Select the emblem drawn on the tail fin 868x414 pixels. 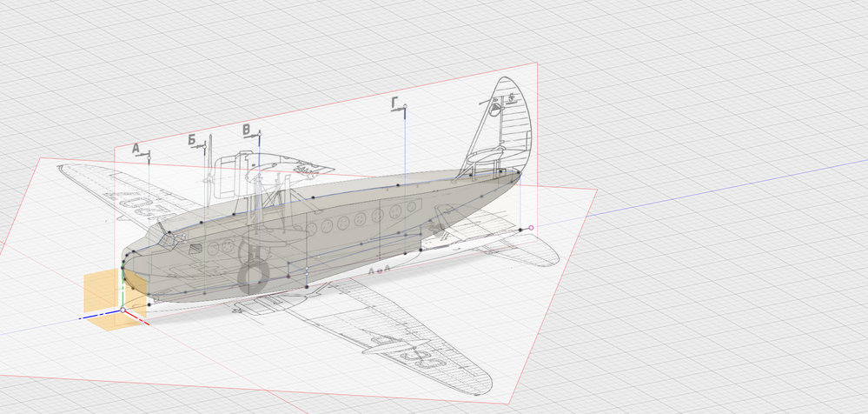tap(495, 109)
